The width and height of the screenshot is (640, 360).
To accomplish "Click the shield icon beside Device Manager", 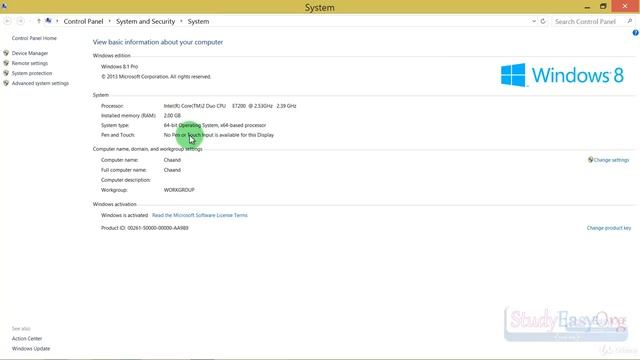I will click(x=6, y=53).
